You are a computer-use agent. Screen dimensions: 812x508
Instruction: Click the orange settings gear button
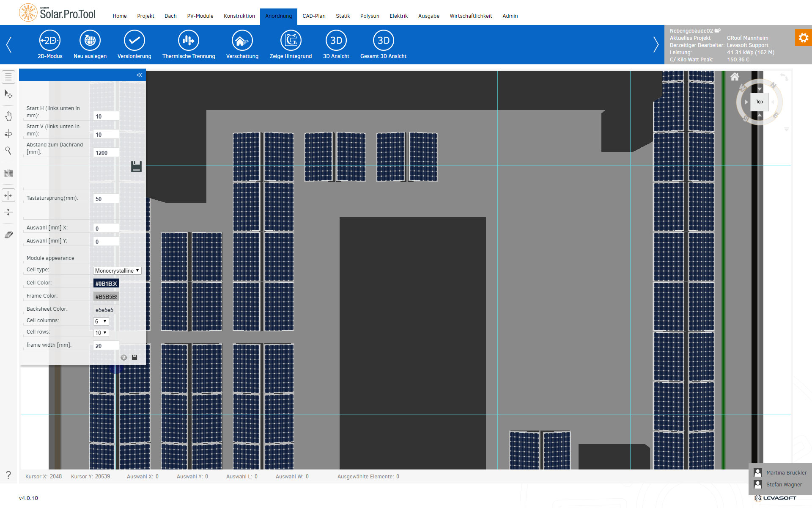pyautogui.click(x=803, y=38)
